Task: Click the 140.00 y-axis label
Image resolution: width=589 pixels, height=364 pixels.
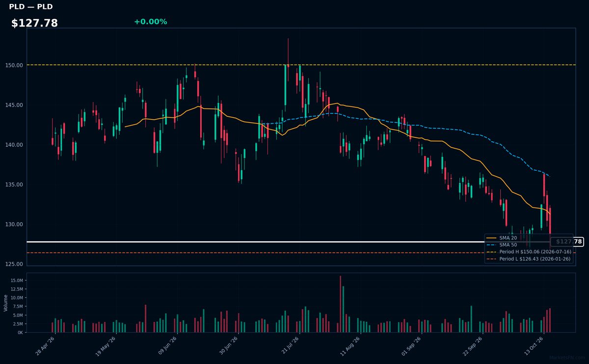Action: pyautogui.click(x=15, y=145)
